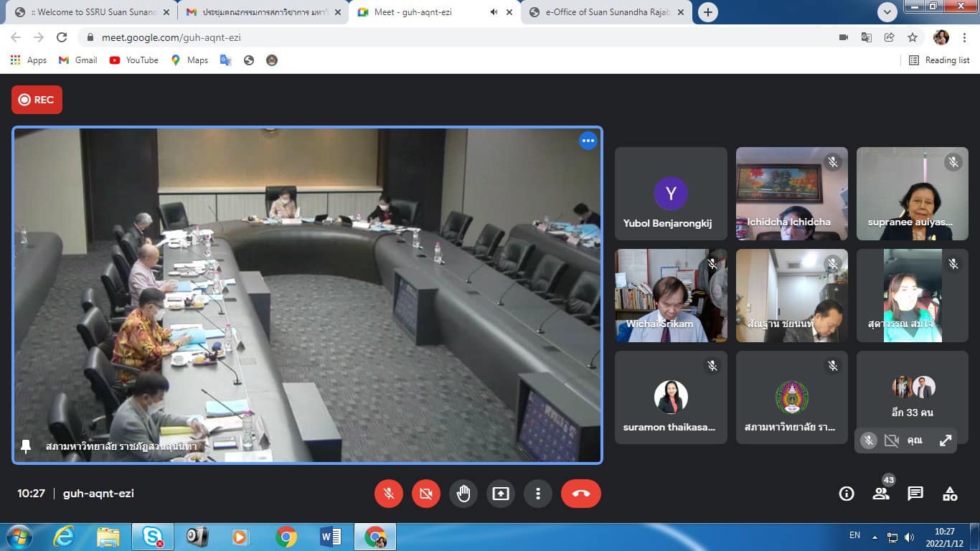Open the YouTube bookmark
The width and height of the screenshot is (980, 551).
click(134, 60)
